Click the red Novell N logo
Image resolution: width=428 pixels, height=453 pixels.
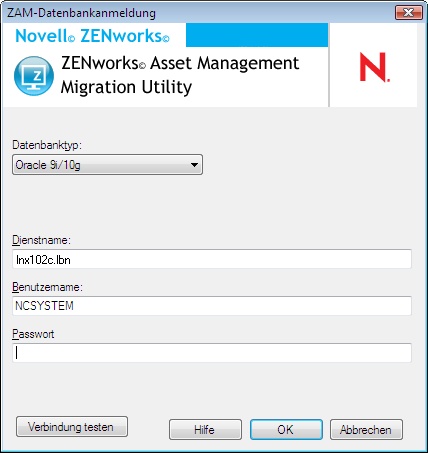point(374,67)
